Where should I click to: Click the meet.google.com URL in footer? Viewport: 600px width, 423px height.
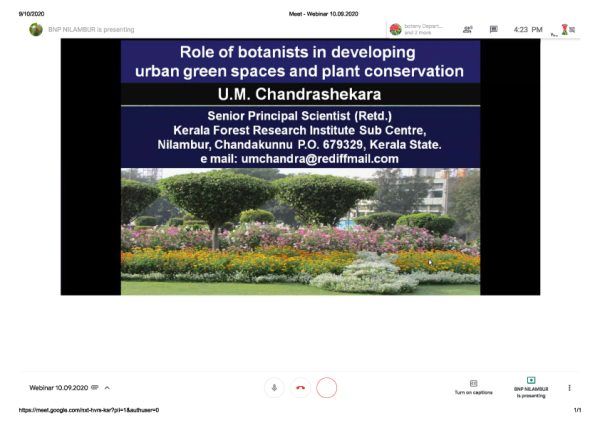89,410
